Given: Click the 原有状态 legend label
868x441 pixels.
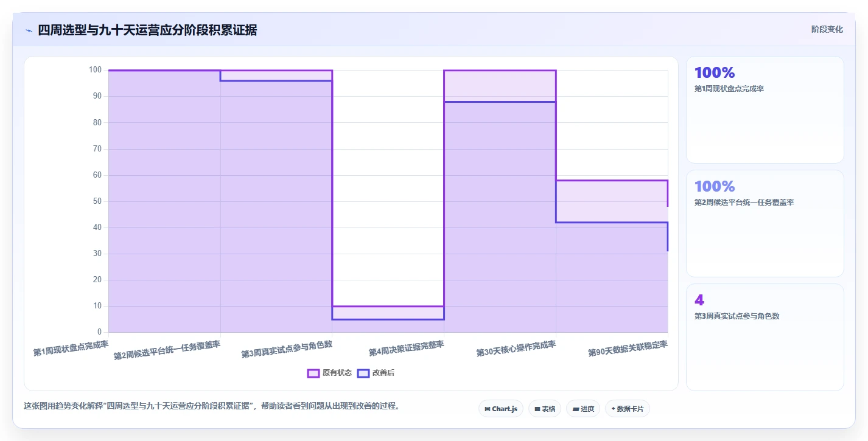Looking at the screenshot, I should 337,373.
